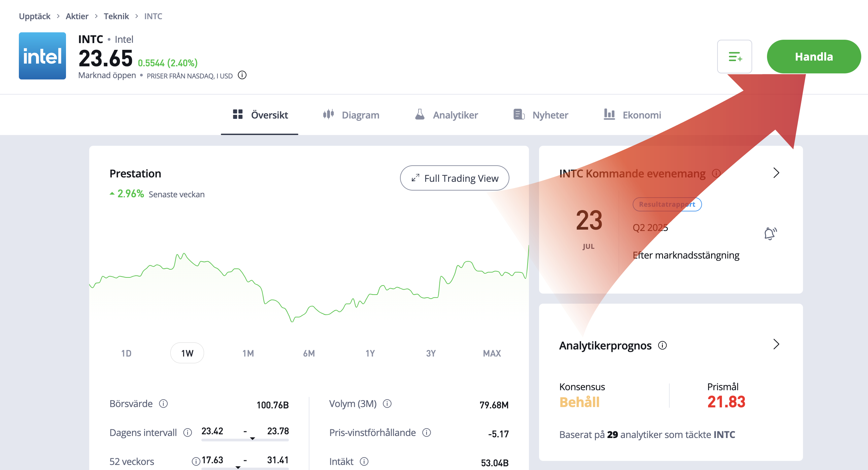This screenshot has width=868, height=470.
Task: Click info icon next to Pris-vinstförhållande
Action: [427, 432]
